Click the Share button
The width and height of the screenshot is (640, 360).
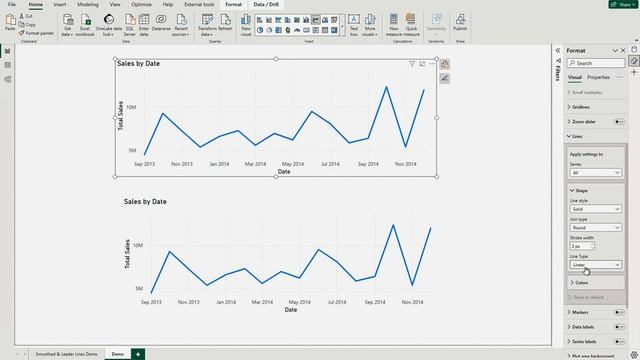(x=624, y=4)
